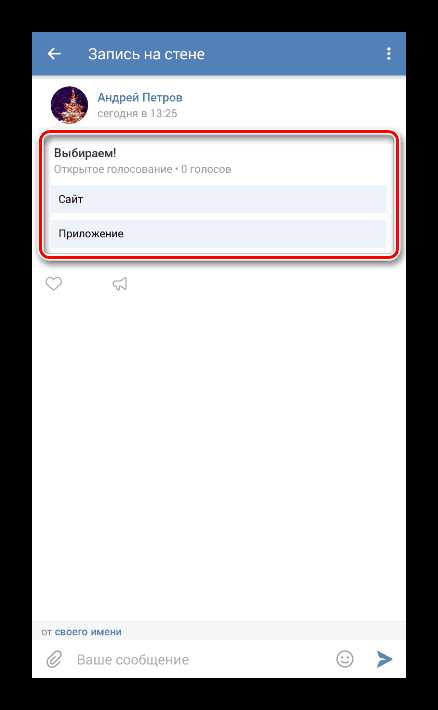Vote for the Сайт poll option
438x710 pixels.
coord(219,199)
